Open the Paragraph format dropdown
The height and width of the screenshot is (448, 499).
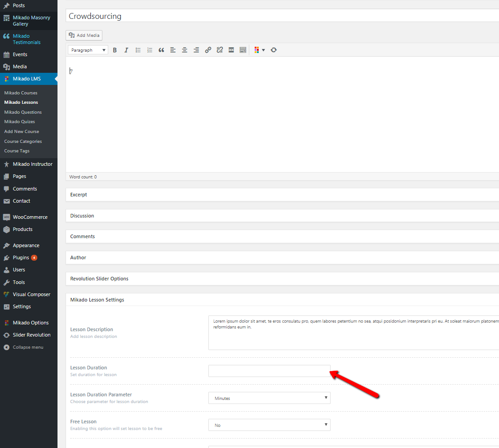[88, 50]
